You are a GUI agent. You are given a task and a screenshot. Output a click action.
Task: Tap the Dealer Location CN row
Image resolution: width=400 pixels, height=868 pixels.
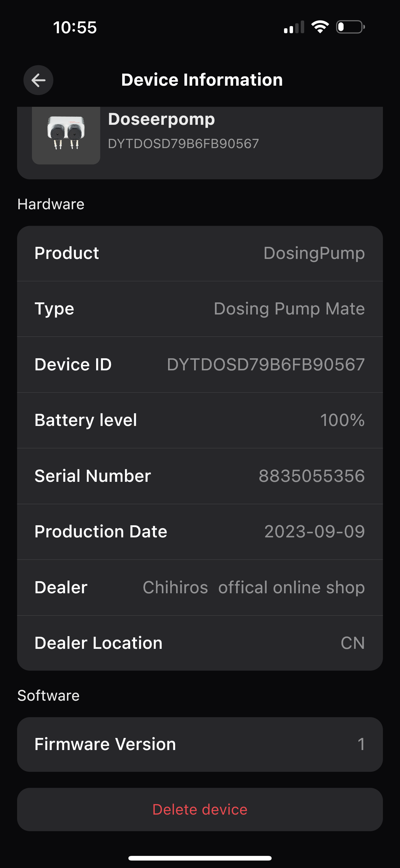coord(200,643)
